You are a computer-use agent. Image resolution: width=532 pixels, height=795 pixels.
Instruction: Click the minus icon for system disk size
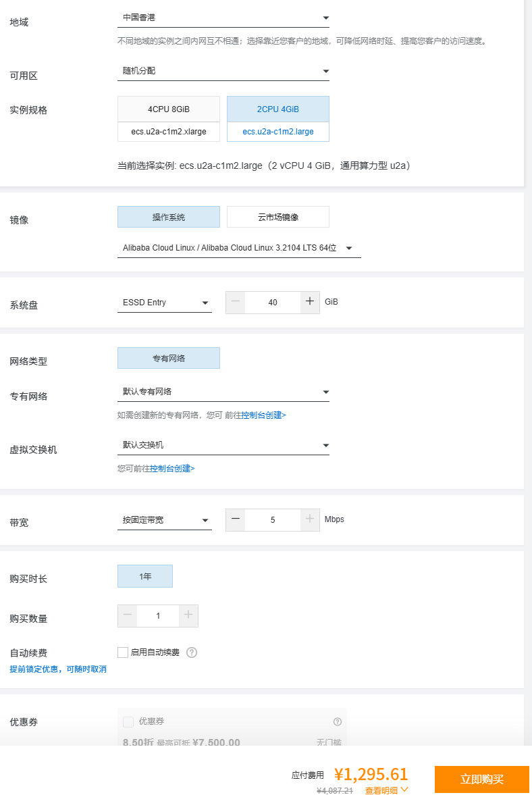coord(235,302)
